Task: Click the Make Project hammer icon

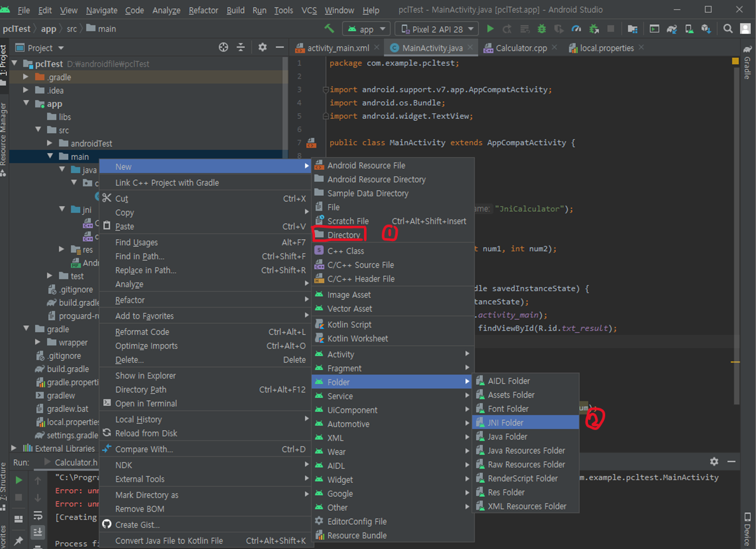Action: point(329,29)
